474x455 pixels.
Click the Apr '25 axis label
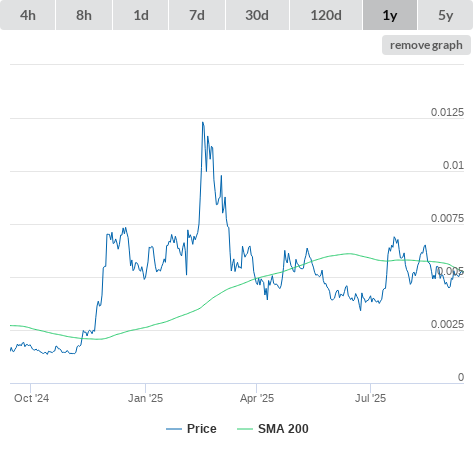(x=257, y=398)
